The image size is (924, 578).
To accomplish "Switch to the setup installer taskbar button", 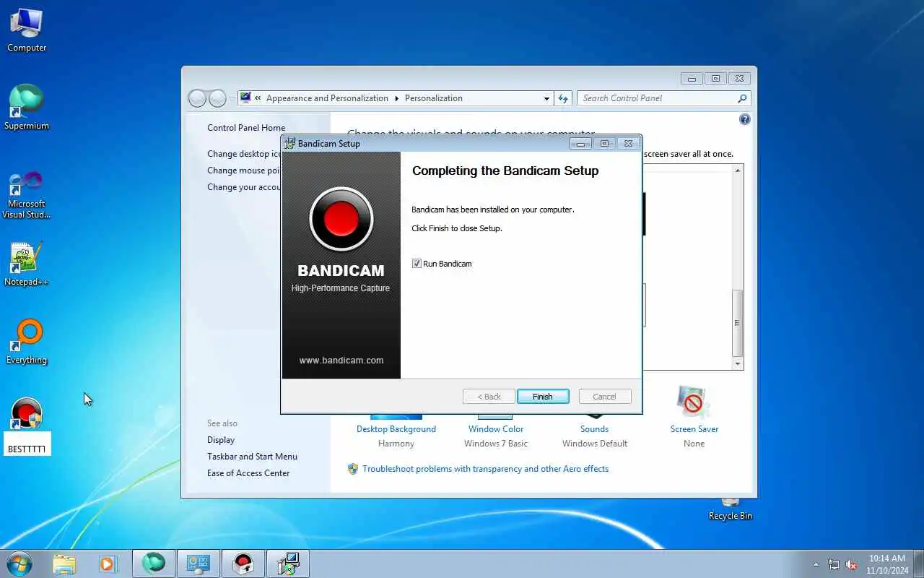I will coord(288,564).
